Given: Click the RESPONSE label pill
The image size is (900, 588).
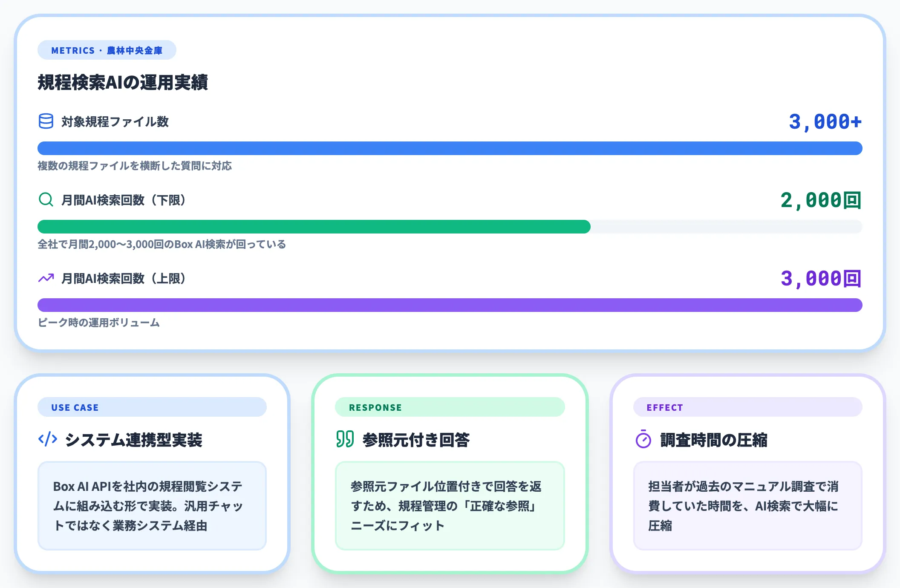Looking at the screenshot, I should coord(450,407).
